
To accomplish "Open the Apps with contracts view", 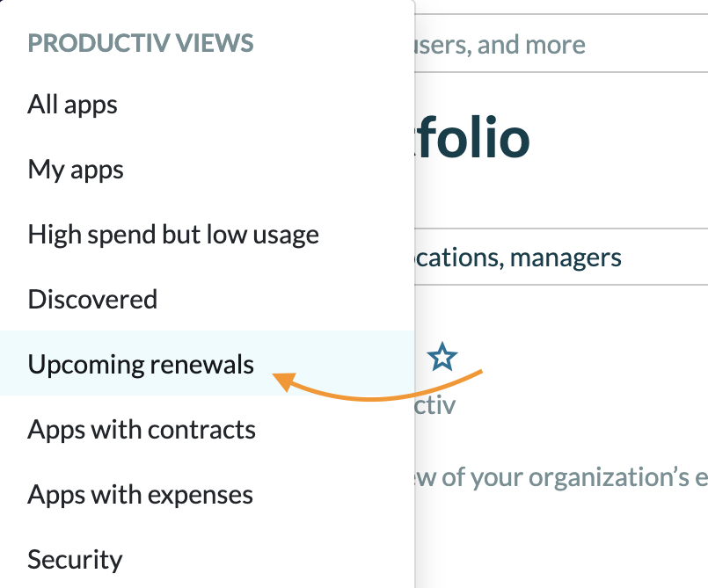I will [142, 430].
